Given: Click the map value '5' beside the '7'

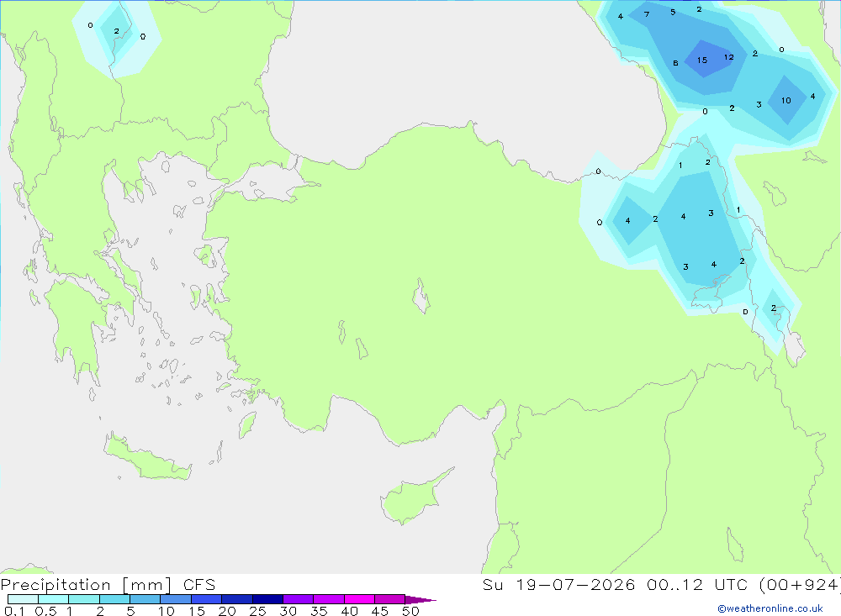Looking at the screenshot, I should [x=673, y=12].
